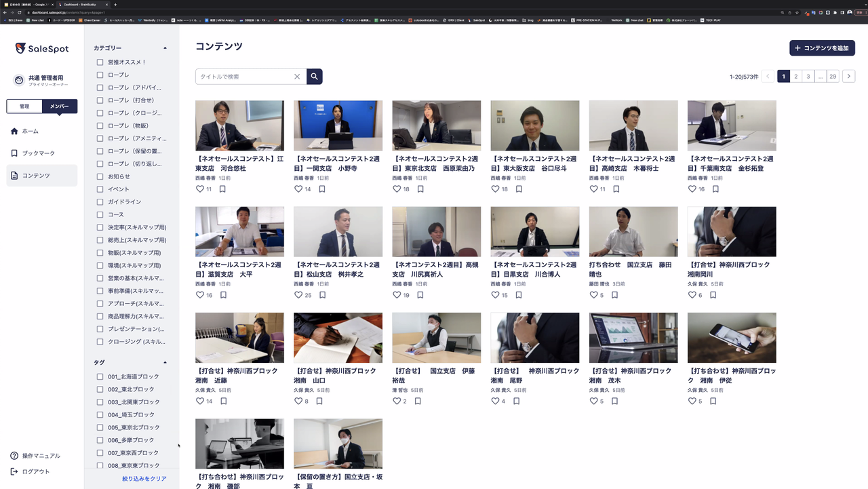Like the 東京北支店 西原茉由乃 video
This screenshot has width=868, height=489.
point(397,189)
